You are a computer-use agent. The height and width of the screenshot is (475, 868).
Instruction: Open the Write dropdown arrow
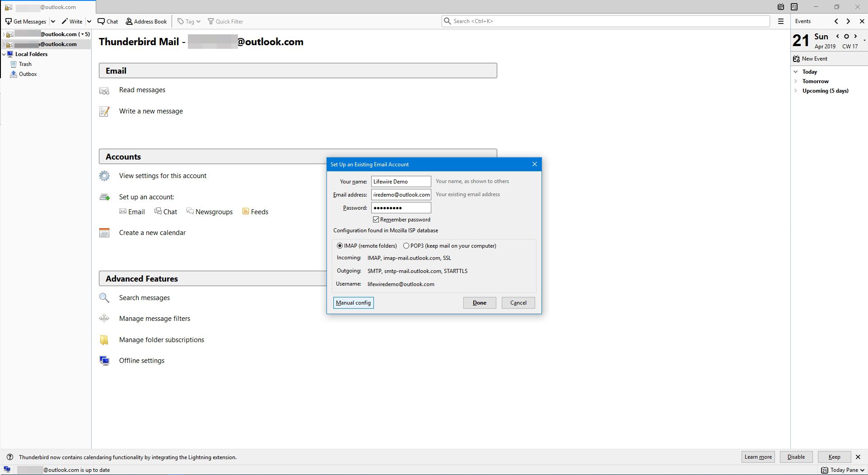tap(89, 21)
